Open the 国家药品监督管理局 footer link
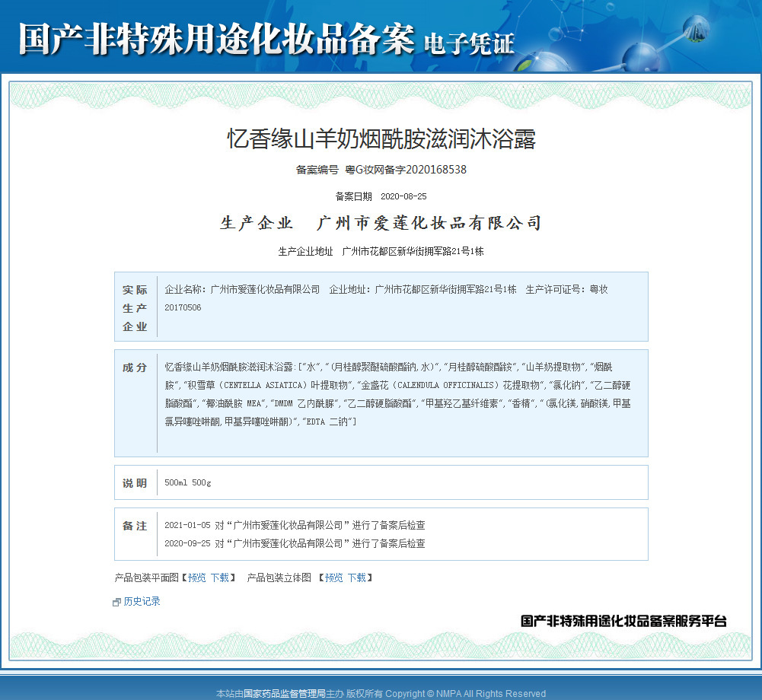The image size is (762, 700). pos(284,694)
